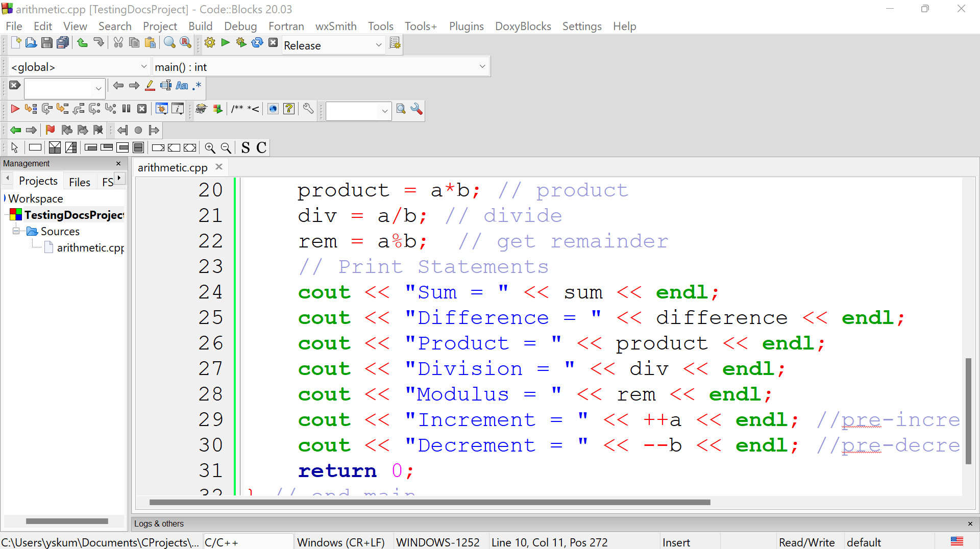Rebuild the project using the circular arrows icon
The height and width of the screenshot is (549, 980).
[257, 42]
